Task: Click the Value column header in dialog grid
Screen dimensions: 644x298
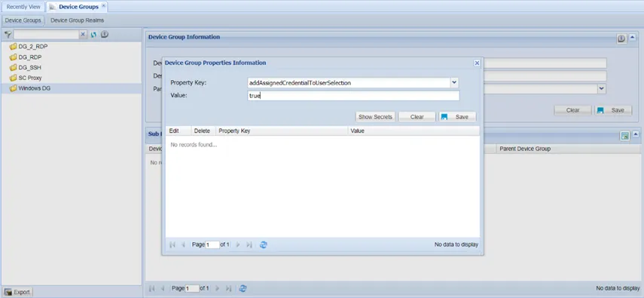Action: pos(414,131)
